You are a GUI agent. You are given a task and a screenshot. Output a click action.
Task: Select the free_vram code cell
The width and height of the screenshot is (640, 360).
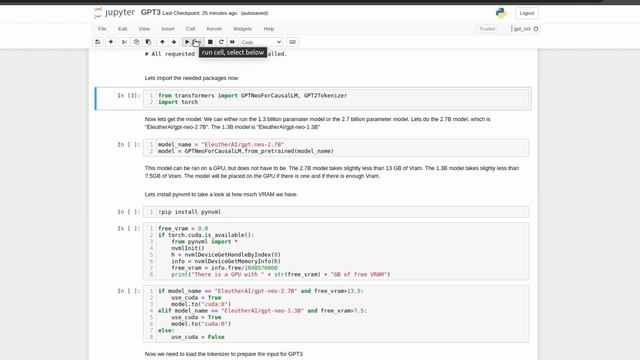point(336,251)
